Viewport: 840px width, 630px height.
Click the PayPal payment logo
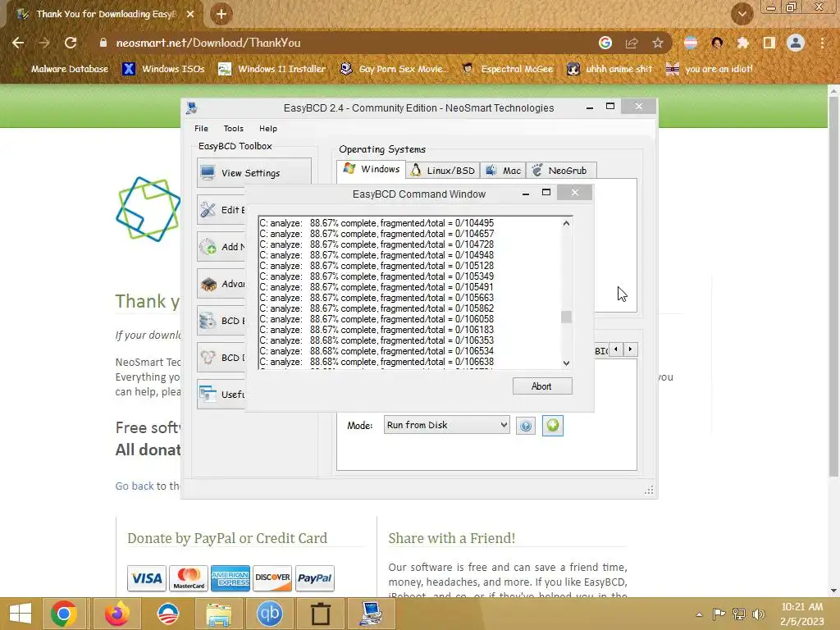[314, 578]
